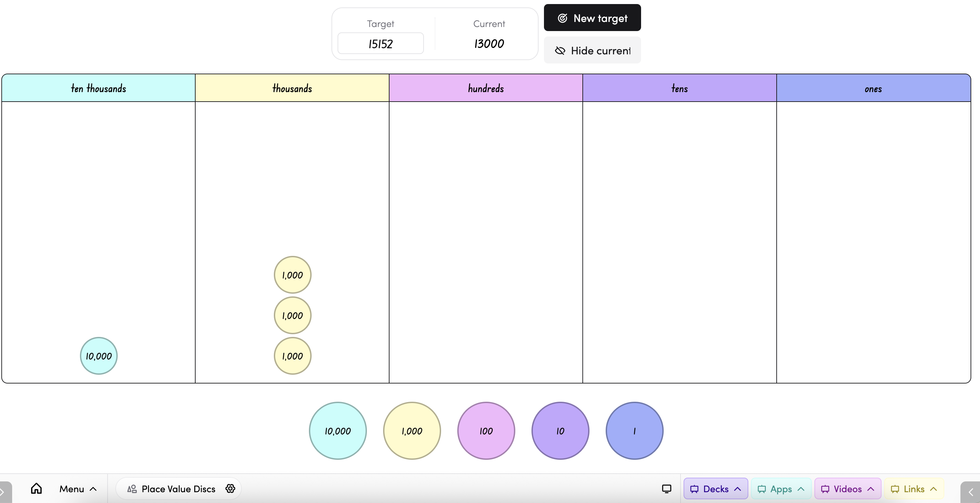The image size is (980, 503).
Task: Generate a New target
Action: [592, 18]
